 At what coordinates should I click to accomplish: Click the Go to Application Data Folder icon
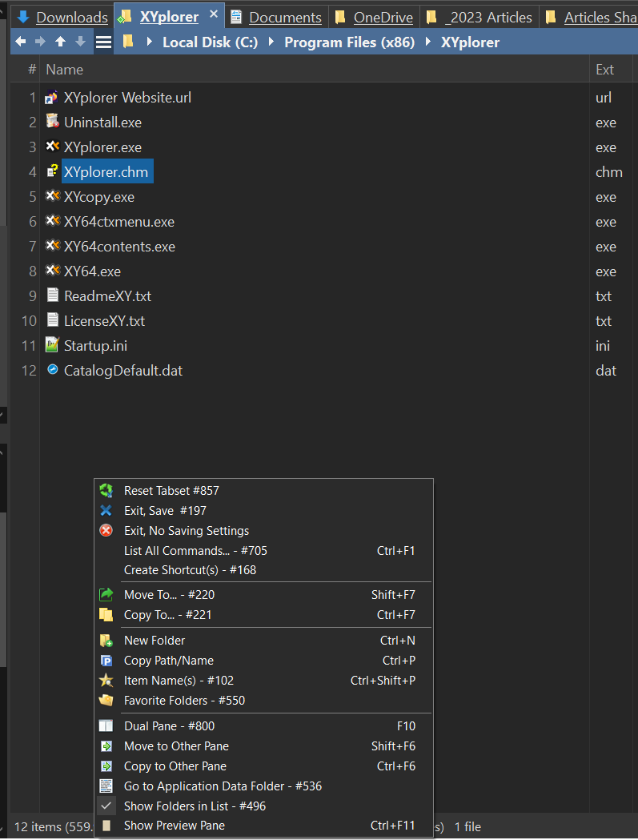[106, 786]
